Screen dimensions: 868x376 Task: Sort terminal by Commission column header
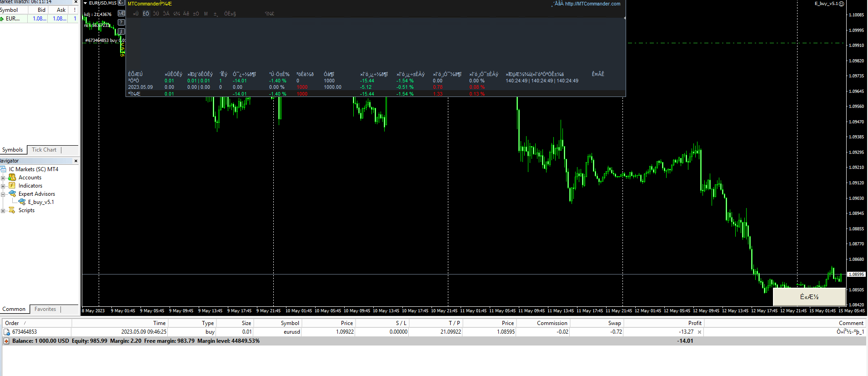click(543, 323)
